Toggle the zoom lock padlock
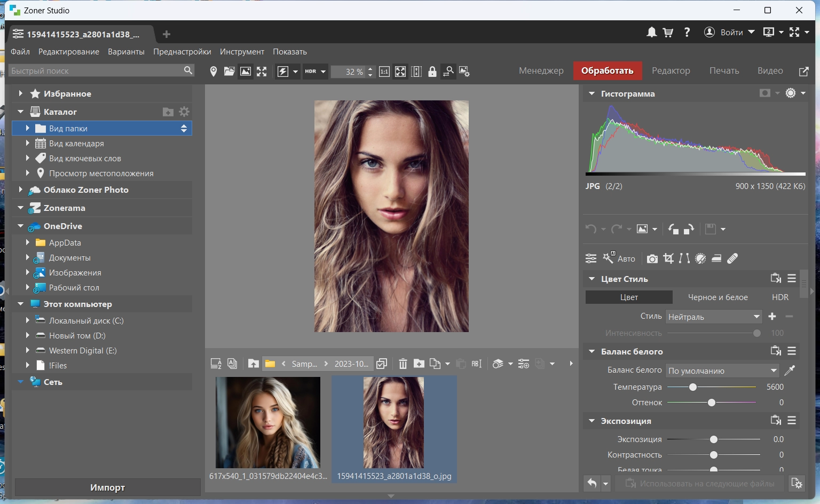The width and height of the screenshot is (820, 504). coord(432,72)
